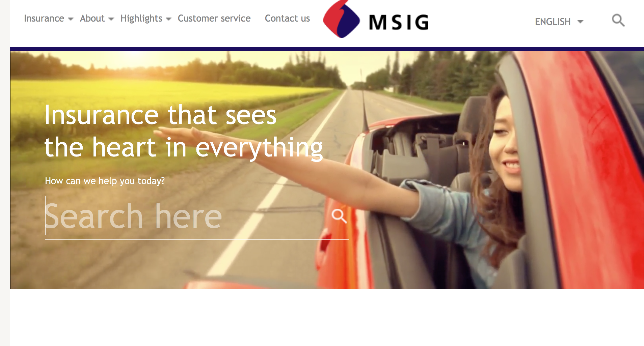Open the Highlights menu item

click(141, 19)
